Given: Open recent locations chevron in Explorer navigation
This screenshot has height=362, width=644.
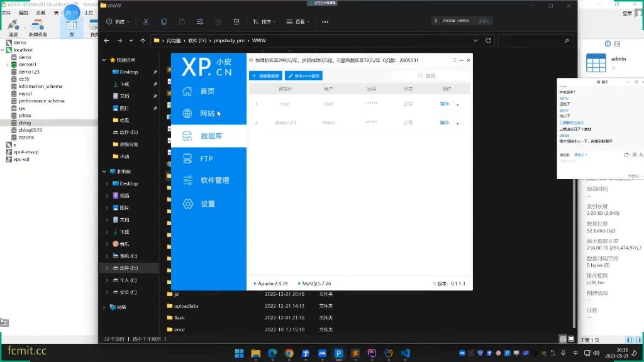Looking at the screenshot, I should coord(131,41).
